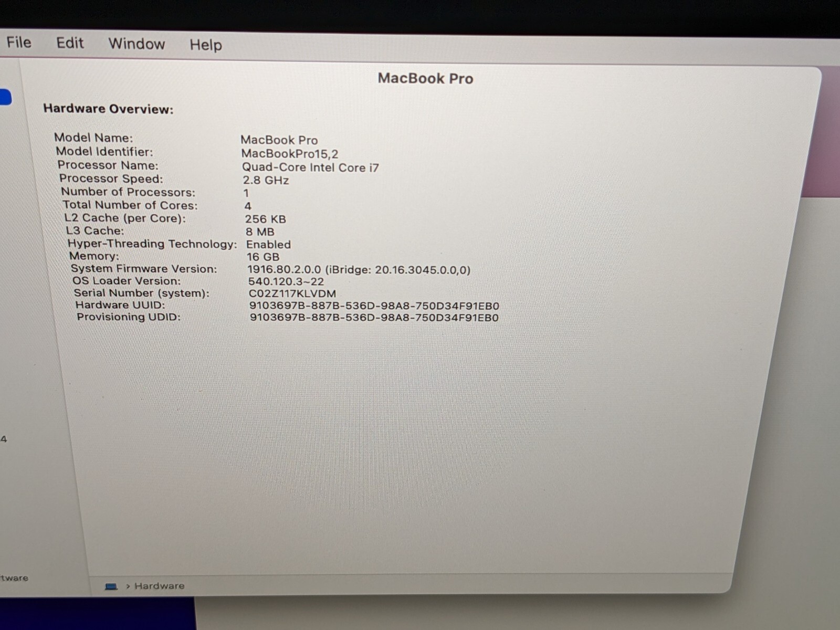Click the Processor Speed label

pyautogui.click(x=111, y=178)
